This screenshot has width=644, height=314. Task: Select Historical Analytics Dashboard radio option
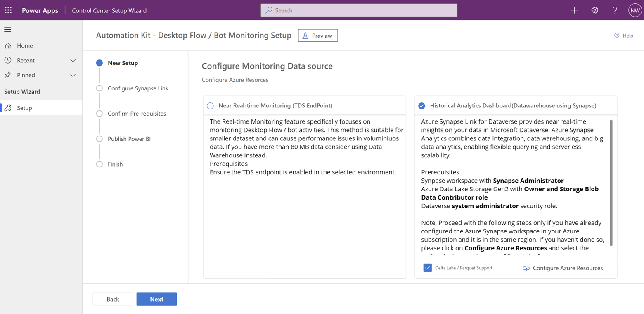pos(421,106)
